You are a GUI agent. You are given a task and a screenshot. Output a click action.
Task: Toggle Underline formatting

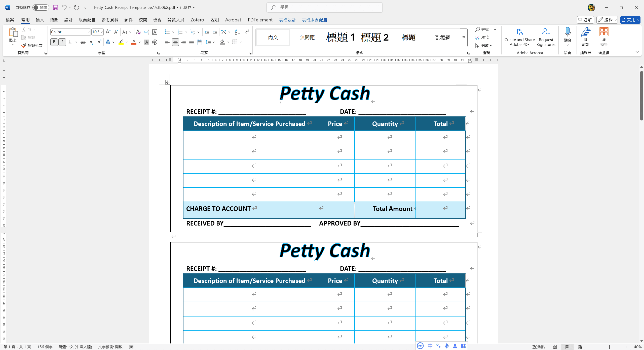(x=70, y=42)
